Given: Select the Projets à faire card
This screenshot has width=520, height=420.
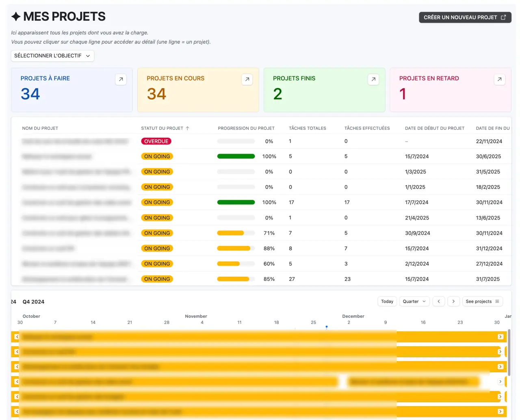Looking at the screenshot, I should tap(72, 90).
